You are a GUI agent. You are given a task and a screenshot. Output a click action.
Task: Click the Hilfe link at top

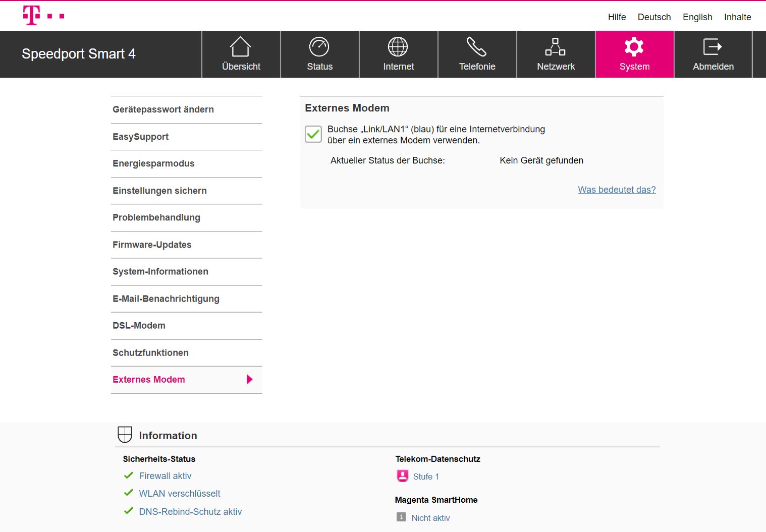tap(617, 17)
